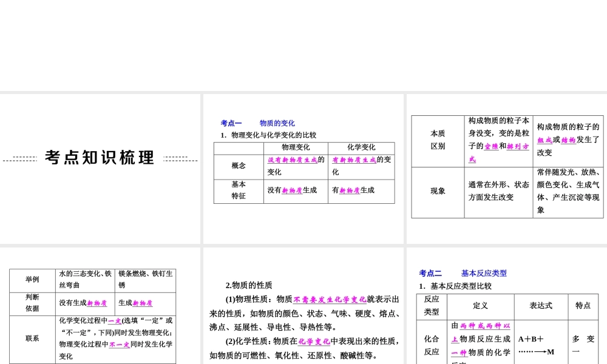The height and width of the screenshot is (364, 607).
Task: Click the cell 水的三态变化、铁丝弯曲
Action: 85,280
